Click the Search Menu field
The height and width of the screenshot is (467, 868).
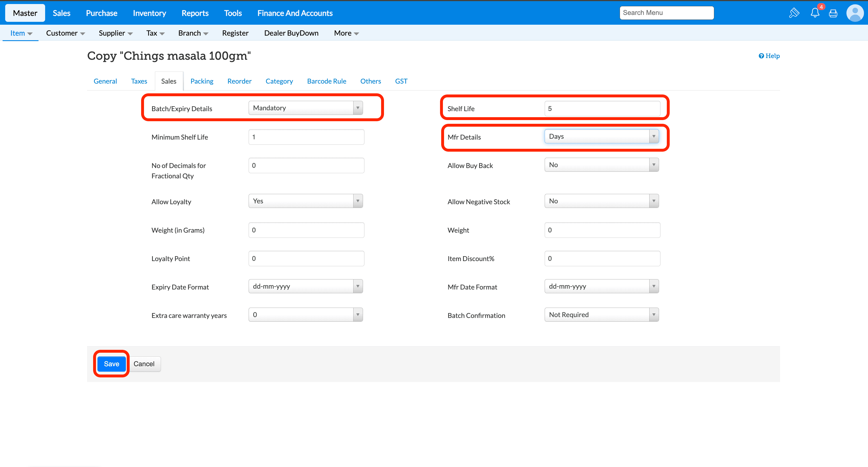[x=666, y=13]
